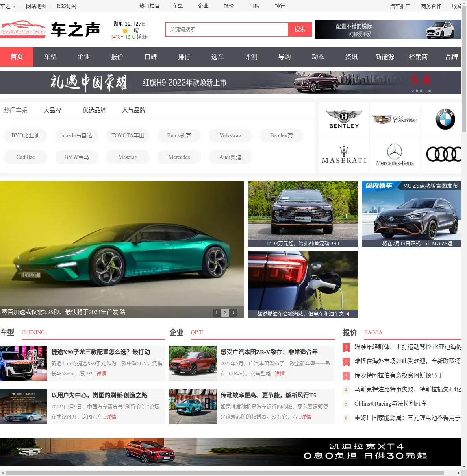
Task: Select rank 1 badge in 报价 list
Action: pyautogui.click(x=346, y=347)
